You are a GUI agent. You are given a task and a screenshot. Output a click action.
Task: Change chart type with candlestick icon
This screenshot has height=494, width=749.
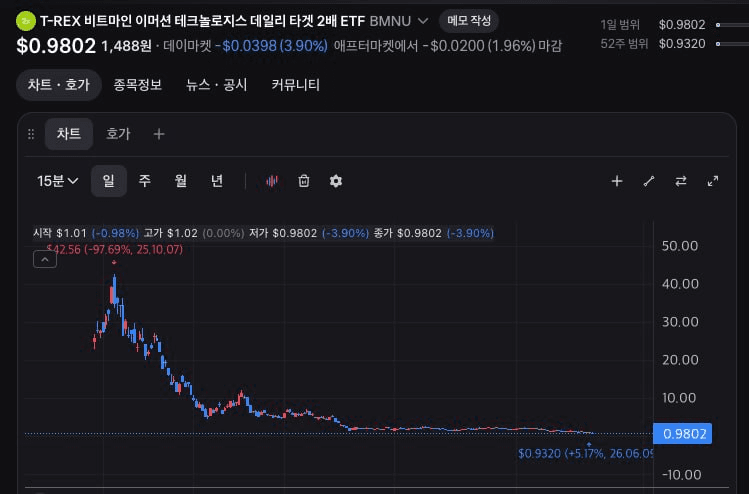pyautogui.click(x=272, y=181)
